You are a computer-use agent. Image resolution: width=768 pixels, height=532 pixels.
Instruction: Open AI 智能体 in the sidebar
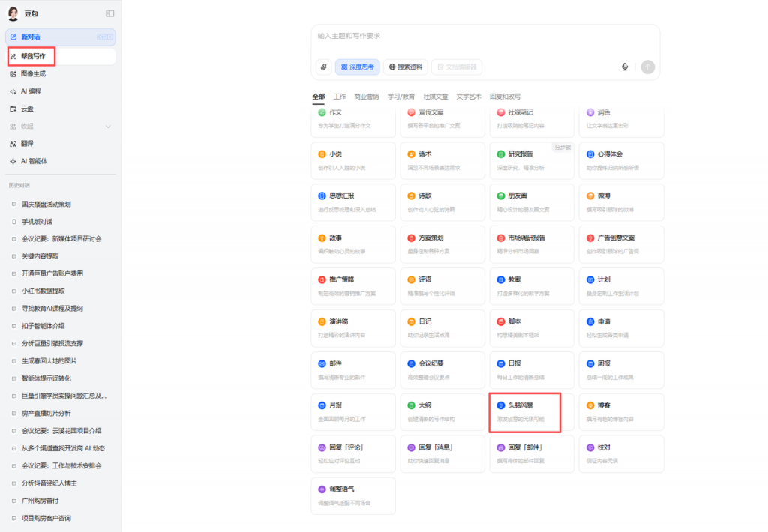coord(33,161)
